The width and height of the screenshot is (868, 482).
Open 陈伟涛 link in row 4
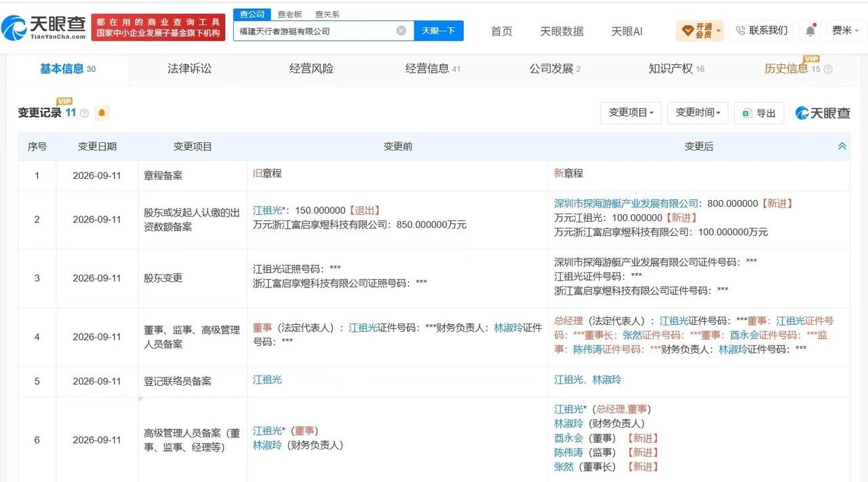[587, 349]
